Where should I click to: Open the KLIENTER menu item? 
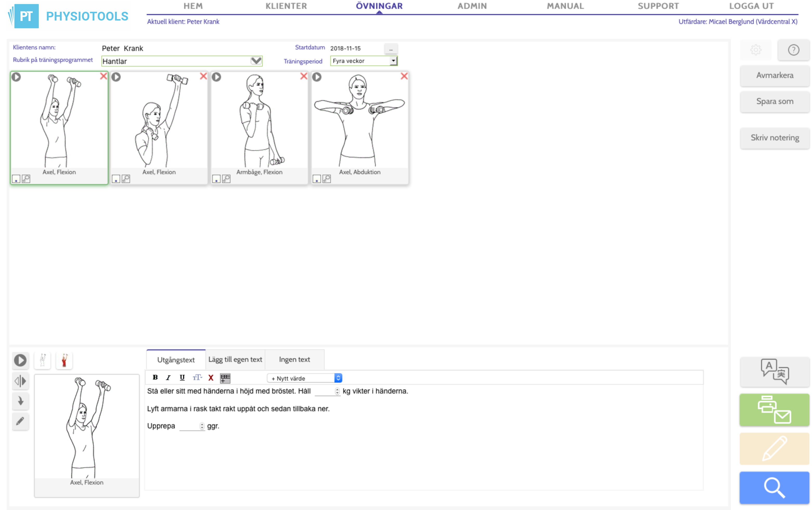coord(286,6)
